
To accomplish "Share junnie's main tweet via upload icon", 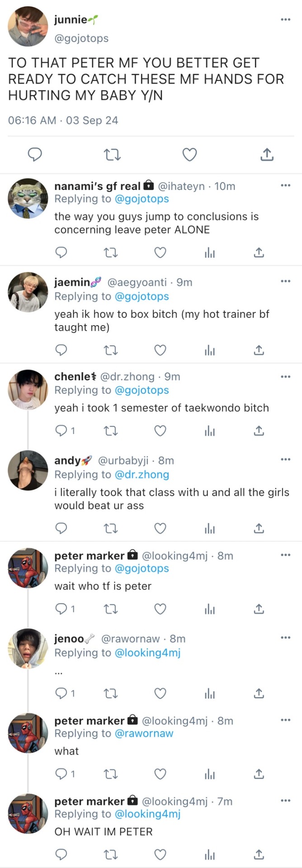I will click(x=267, y=155).
